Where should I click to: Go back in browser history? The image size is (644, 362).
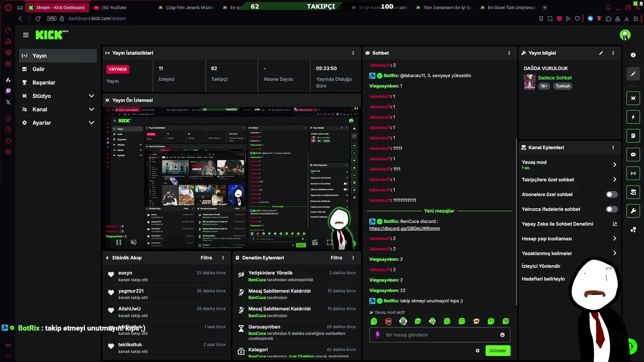20,19
